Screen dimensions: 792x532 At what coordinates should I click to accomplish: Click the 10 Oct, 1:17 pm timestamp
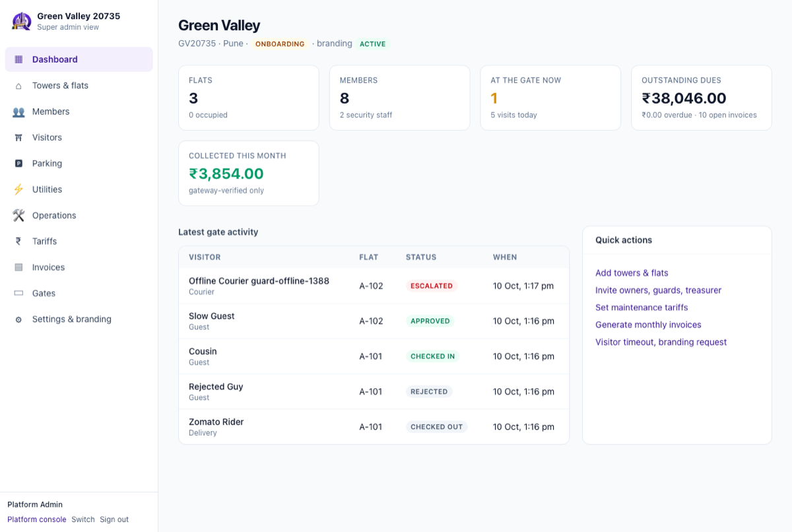pos(523,286)
